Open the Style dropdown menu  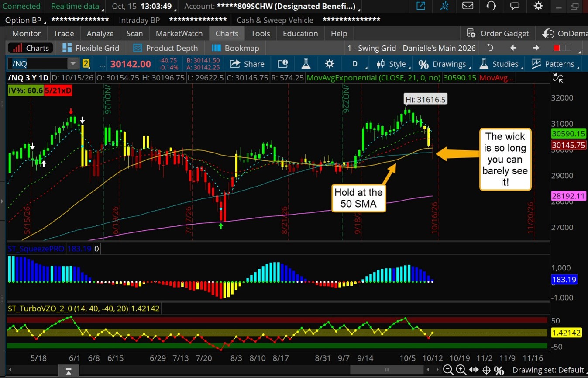pos(393,64)
